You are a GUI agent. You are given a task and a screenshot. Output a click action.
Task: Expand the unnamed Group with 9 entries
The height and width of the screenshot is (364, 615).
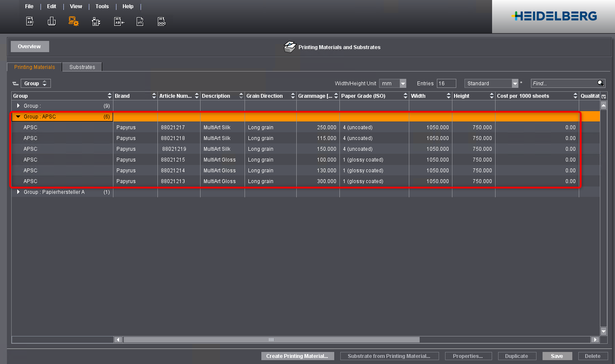tap(18, 106)
